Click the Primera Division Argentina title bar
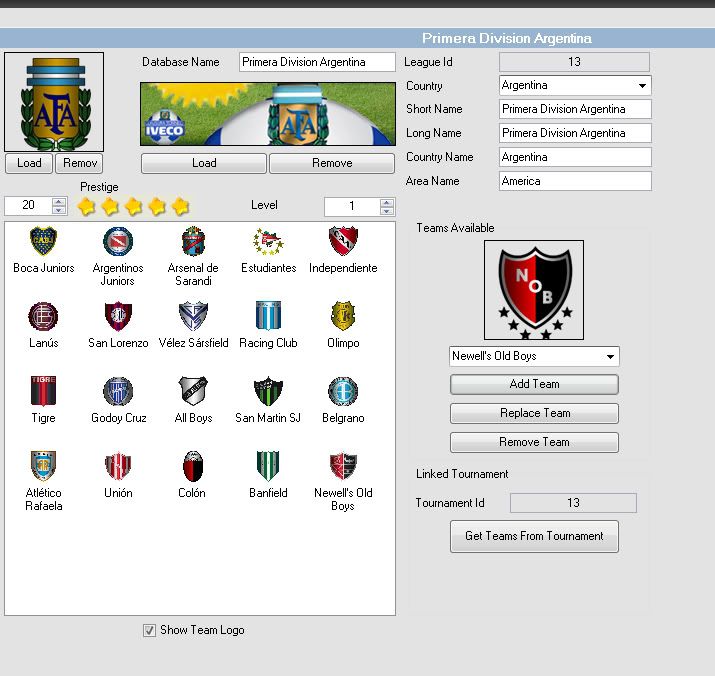Viewport: 715px width, 676px height. coord(358,38)
